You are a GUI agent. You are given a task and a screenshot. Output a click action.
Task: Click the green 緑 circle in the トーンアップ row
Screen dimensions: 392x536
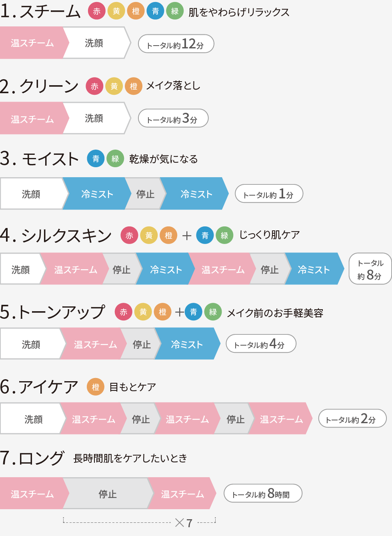(x=213, y=312)
